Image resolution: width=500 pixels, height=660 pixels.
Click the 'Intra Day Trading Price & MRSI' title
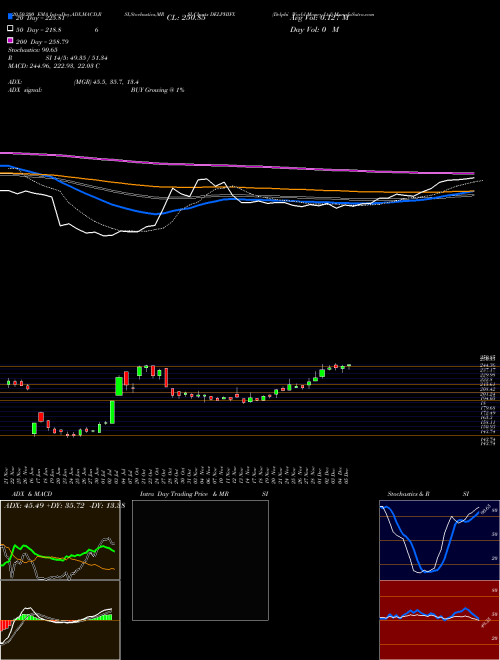point(204,494)
